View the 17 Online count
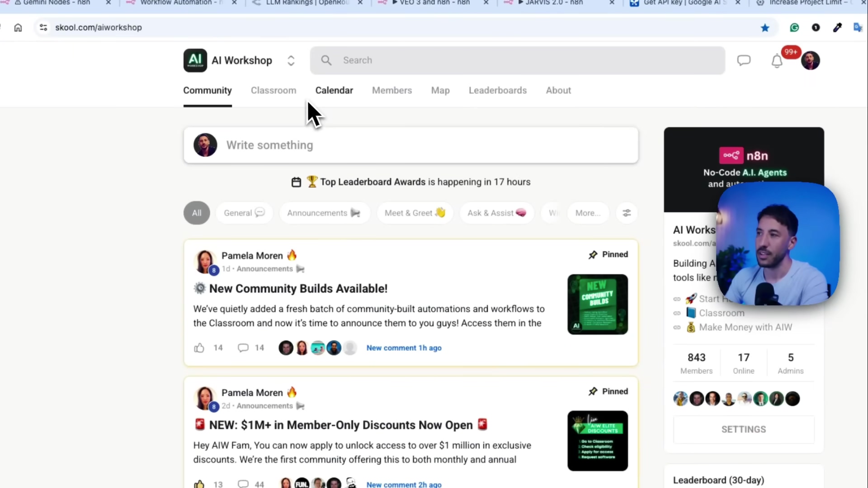The width and height of the screenshot is (868, 488). [744, 363]
